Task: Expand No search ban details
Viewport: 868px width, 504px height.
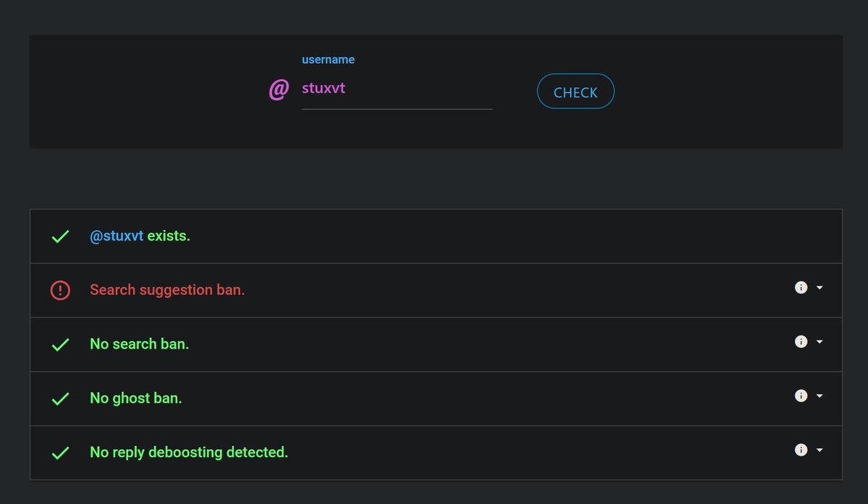Action: [818, 341]
